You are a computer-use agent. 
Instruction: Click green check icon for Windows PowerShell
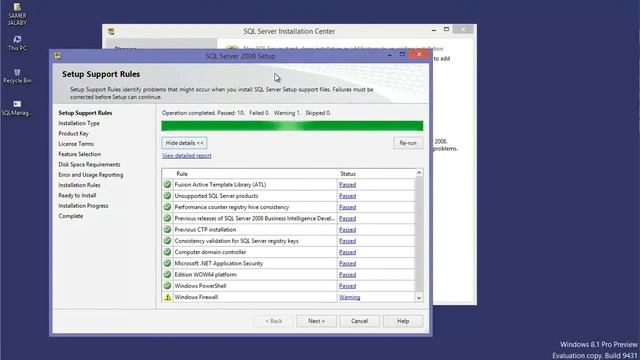click(x=167, y=286)
